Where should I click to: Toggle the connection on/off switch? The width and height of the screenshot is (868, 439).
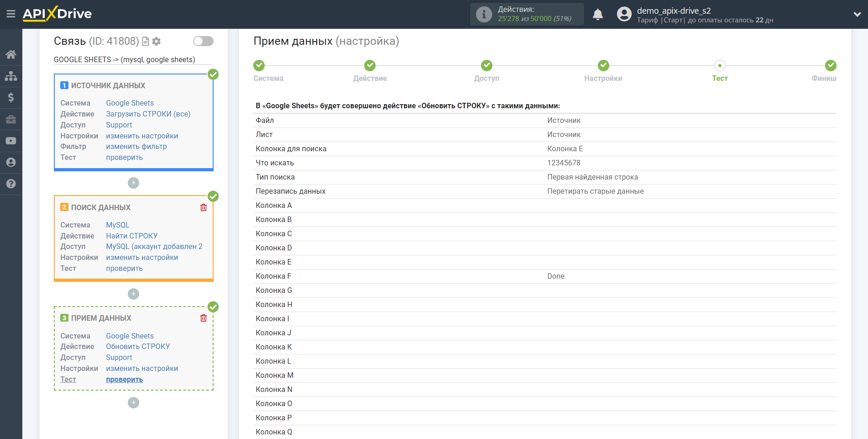pyautogui.click(x=203, y=41)
